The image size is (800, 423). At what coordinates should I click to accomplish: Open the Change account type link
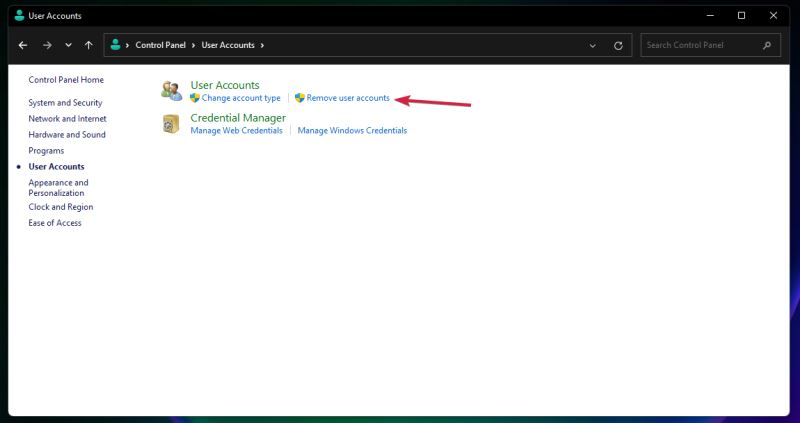tap(241, 98)
